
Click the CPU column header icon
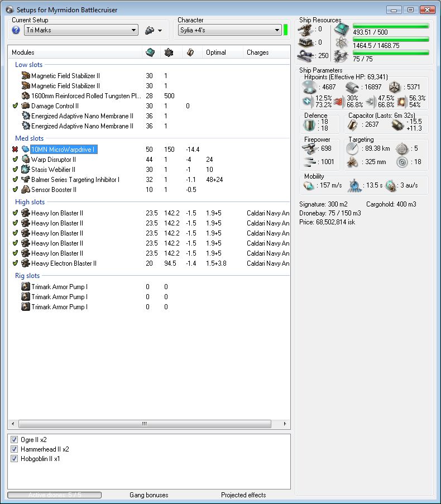pos(150,52)
